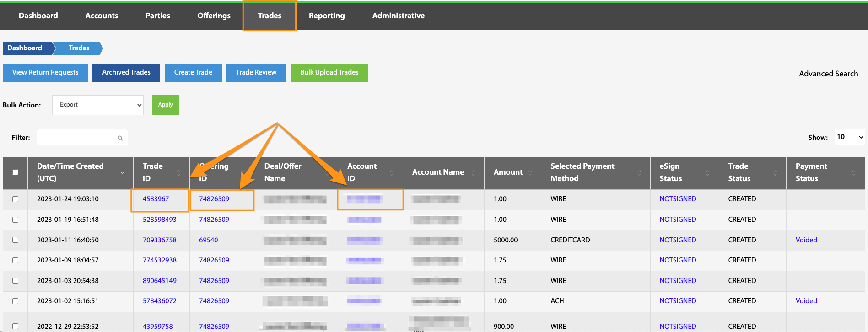
Task: Open trade ID 43959758
Action: (157, 327)
